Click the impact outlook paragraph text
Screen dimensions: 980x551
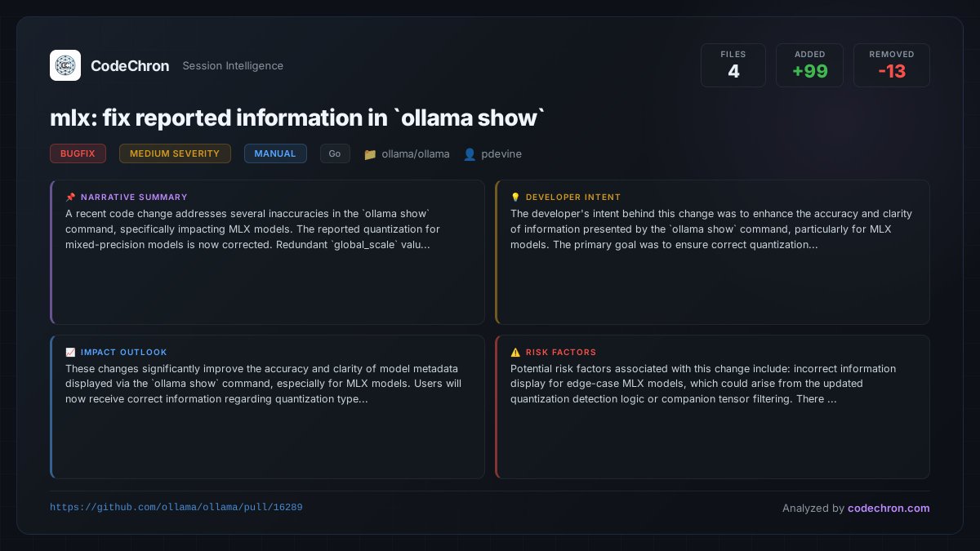(x=263, y=384)
